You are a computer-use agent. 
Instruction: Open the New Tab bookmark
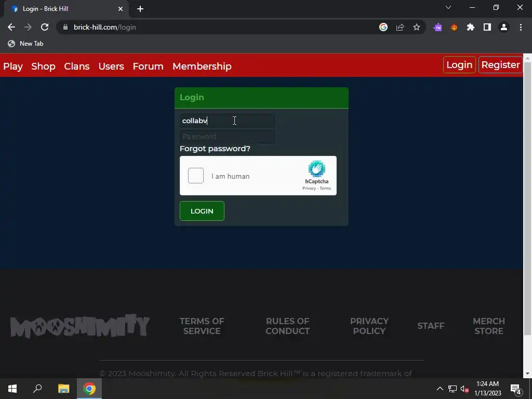(26, 44)
